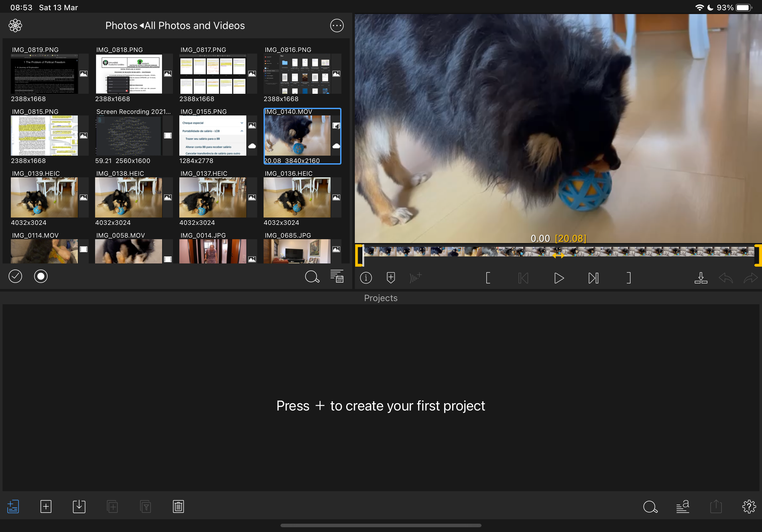Open the ellipsis more options menu
The image size is (762, 532).
pyautogui.click(x=337, y=26)
